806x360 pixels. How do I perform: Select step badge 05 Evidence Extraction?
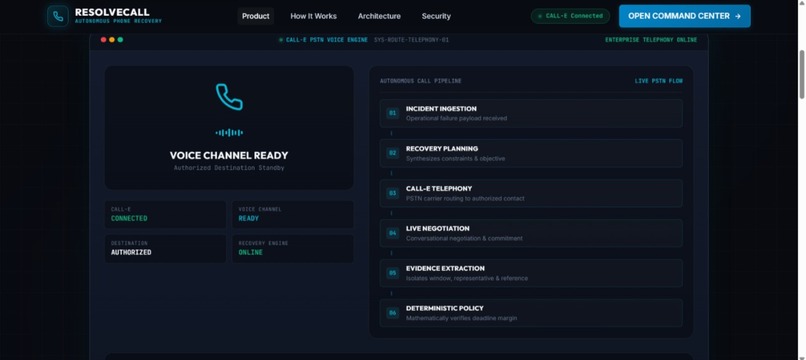click(x=393, y=273)
